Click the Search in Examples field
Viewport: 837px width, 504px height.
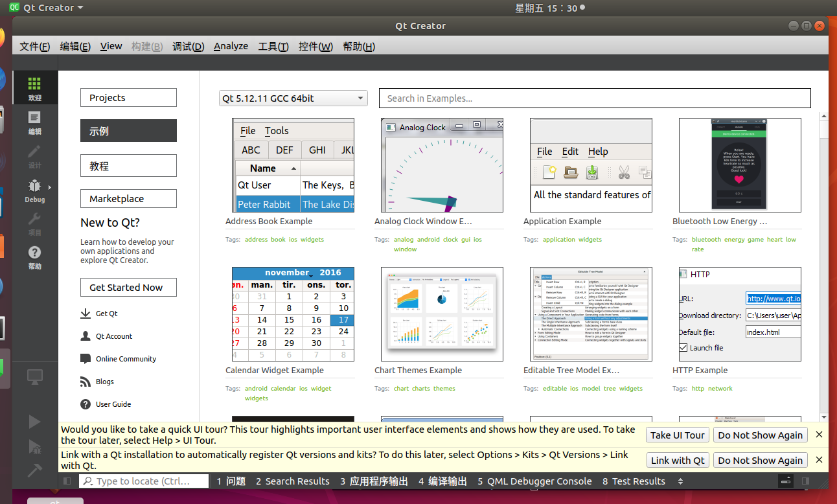[x=595, y=98]
